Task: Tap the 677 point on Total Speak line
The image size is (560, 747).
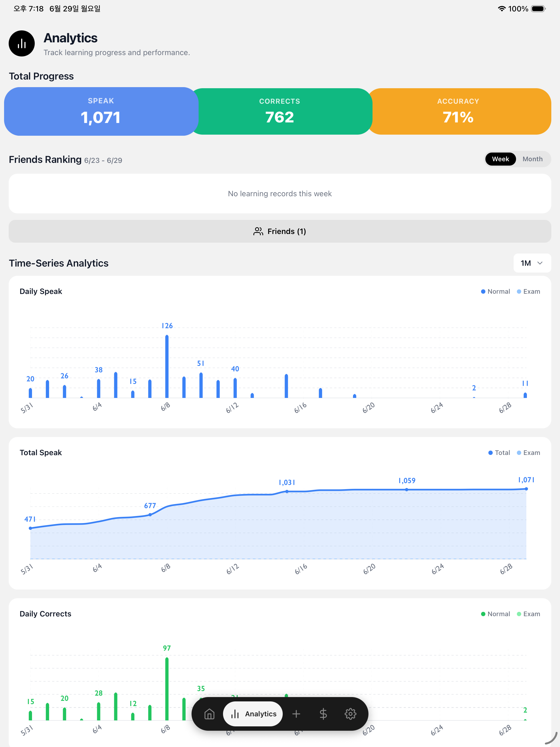Action: coord(150,515)
